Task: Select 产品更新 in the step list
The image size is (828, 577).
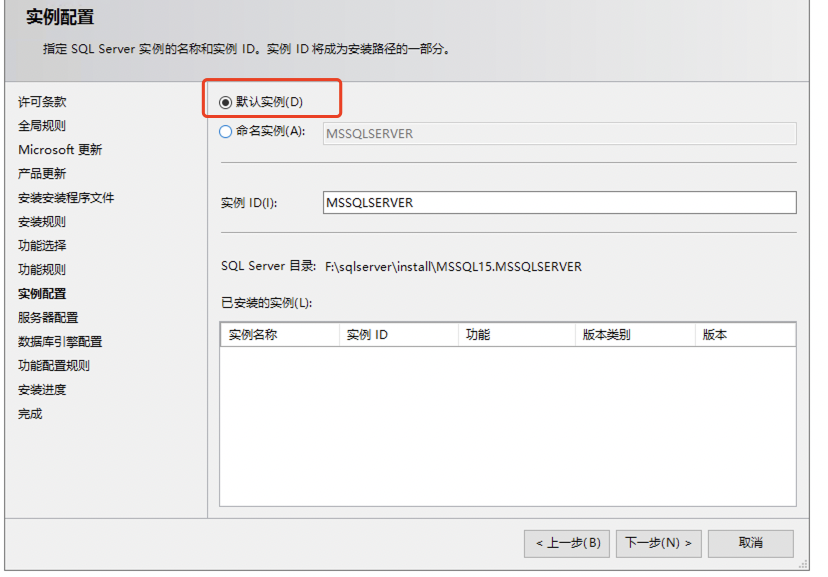Action: (x=42, y=174)
